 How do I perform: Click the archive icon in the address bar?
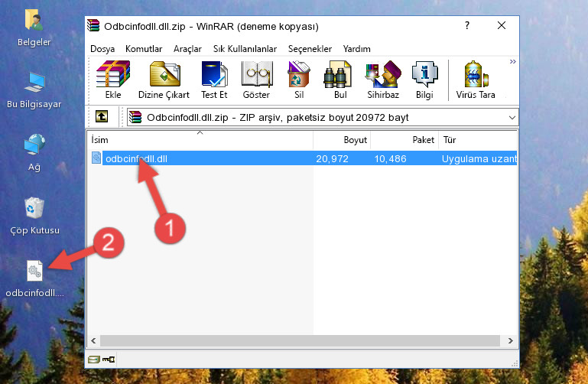(135, 117)
